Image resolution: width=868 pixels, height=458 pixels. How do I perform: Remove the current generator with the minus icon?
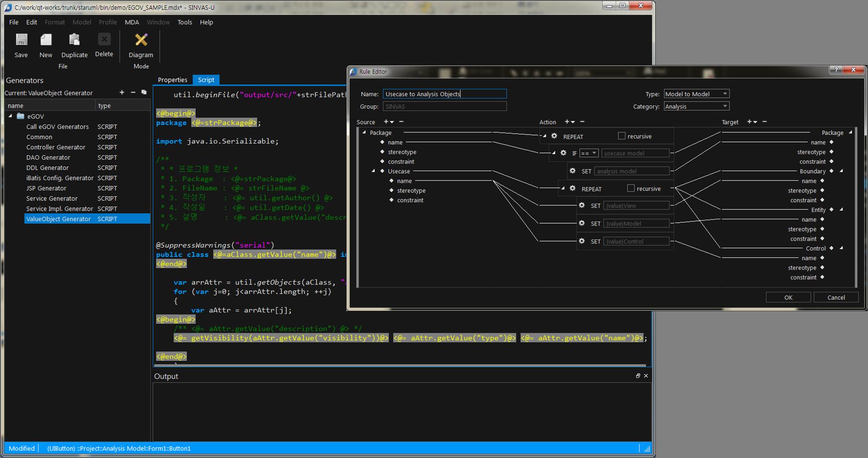(x=133, y=92)
